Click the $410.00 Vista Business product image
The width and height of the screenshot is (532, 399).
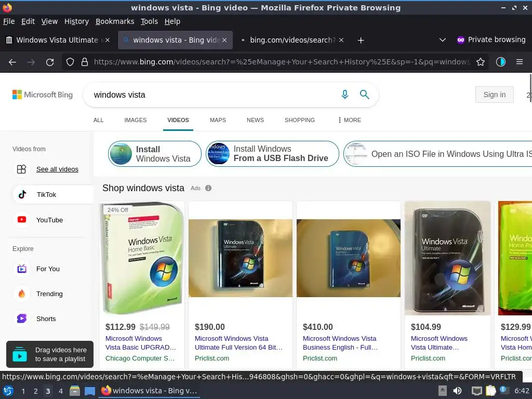[349, 258]
